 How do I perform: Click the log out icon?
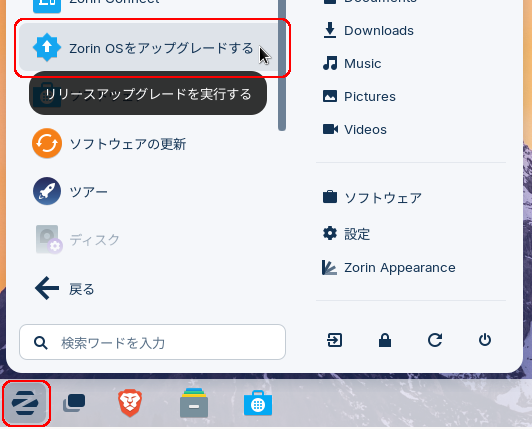coord(335,340)
